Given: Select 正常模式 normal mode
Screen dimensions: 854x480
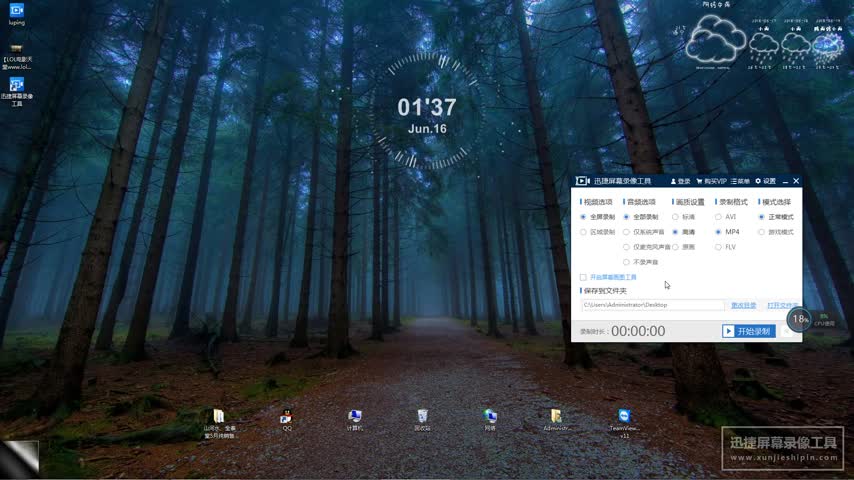Looking at the screenshot, I should [x=776, y=217].
